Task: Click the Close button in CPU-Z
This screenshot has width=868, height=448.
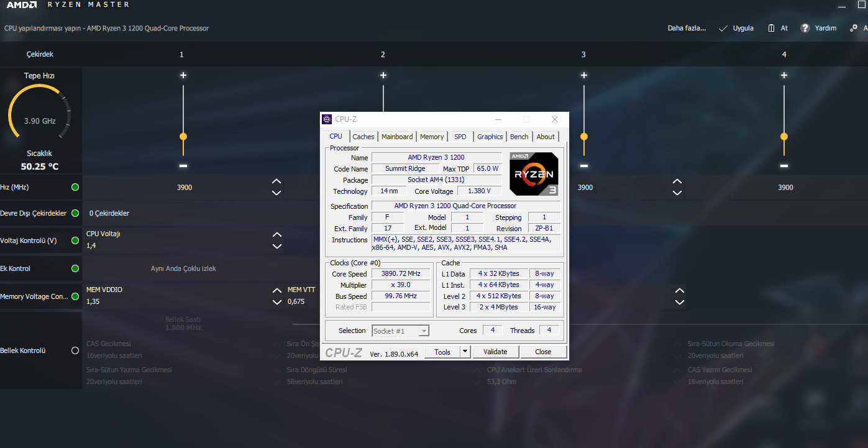Action: [543, 352]
